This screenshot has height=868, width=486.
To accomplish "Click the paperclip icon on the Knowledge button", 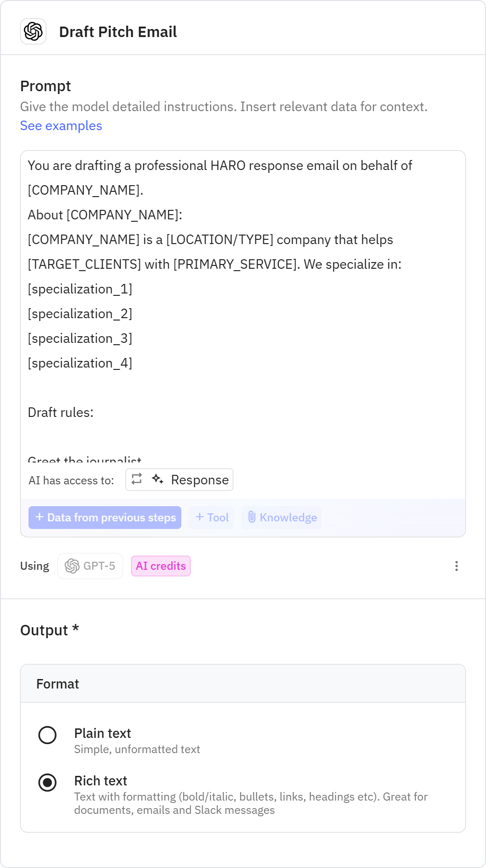I will tap(252, 517).
